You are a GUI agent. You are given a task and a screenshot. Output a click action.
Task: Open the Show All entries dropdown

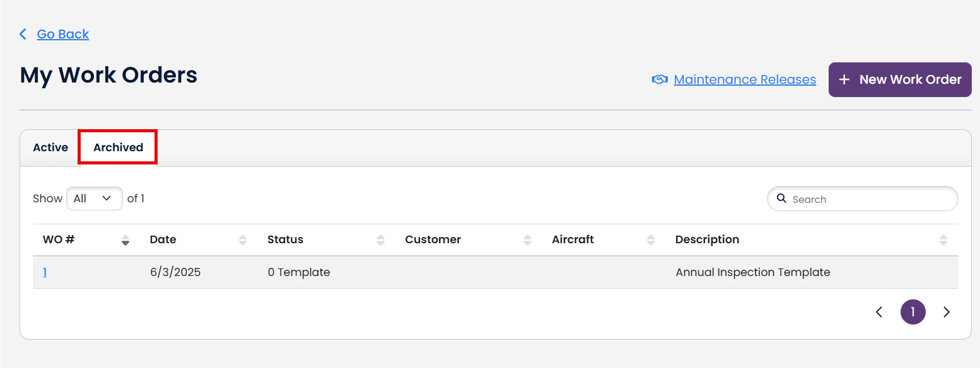94,198
